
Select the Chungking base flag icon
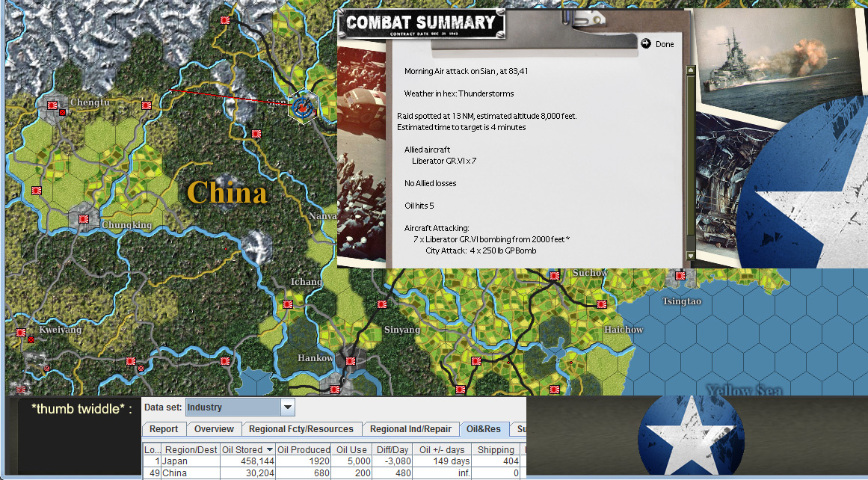(83, 218)
